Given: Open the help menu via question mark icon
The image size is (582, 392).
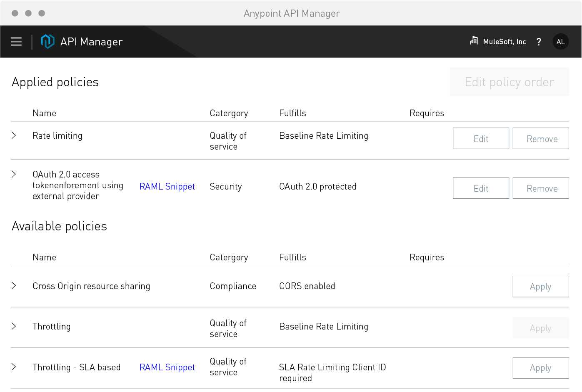Looking at the screenshot, I should (539, 41).
